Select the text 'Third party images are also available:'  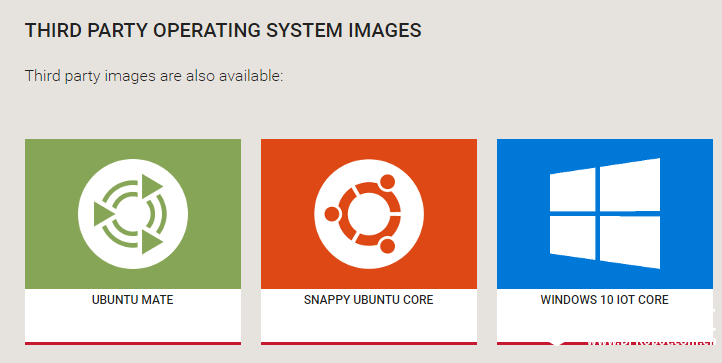(x=154, y=76)
